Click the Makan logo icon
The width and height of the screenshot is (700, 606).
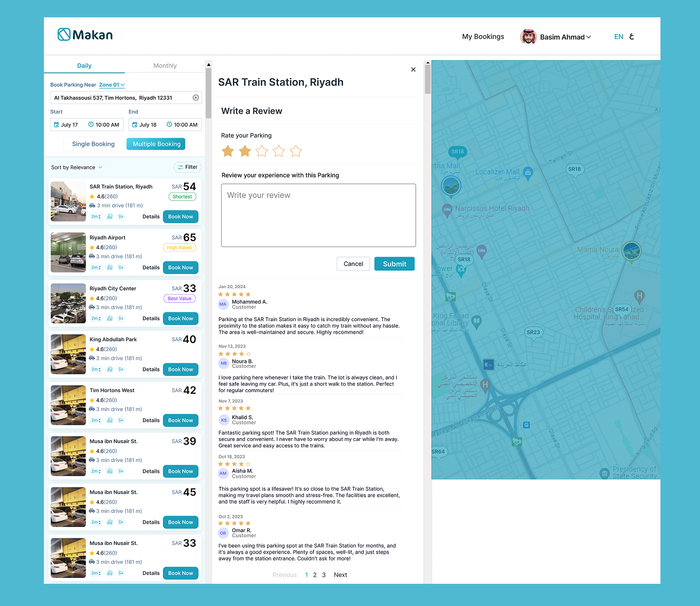[64, 35]
